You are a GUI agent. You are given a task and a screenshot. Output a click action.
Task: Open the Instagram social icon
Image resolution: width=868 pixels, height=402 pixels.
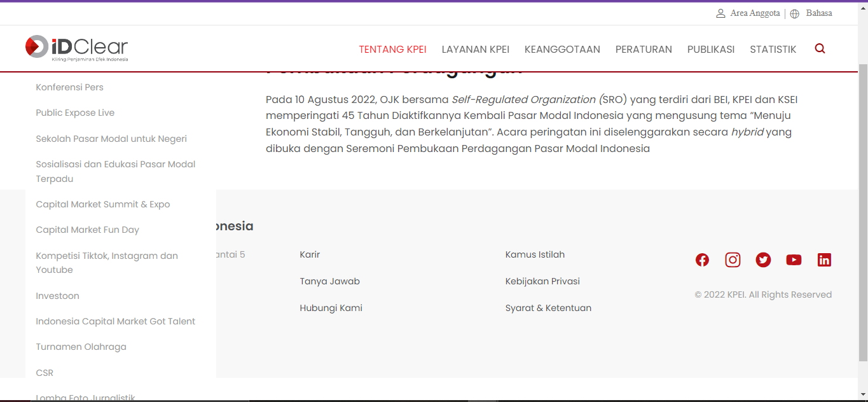[x=733, y=260]
